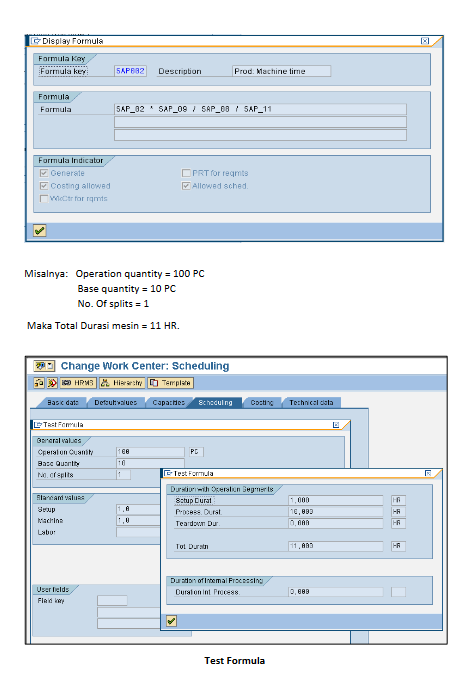Click the first formula line SAP_02 * SAP_09

point(260,109)
